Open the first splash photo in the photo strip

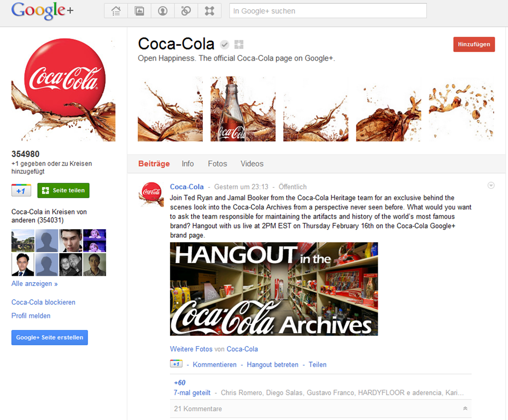tap(170, 109)
